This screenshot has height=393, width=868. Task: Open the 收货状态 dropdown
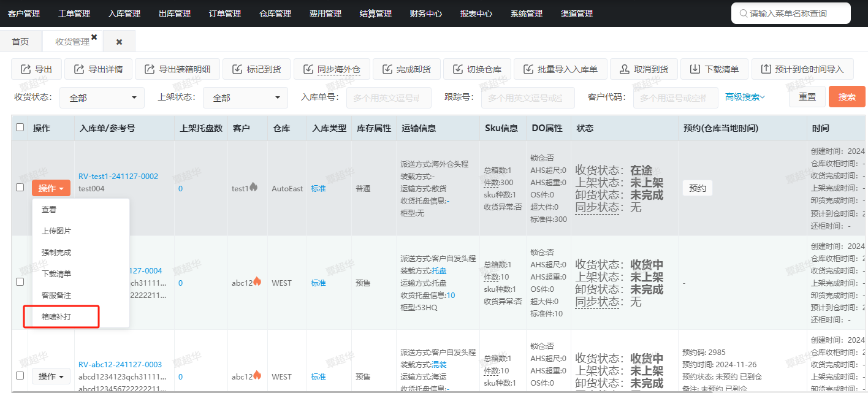pos(102,97)
